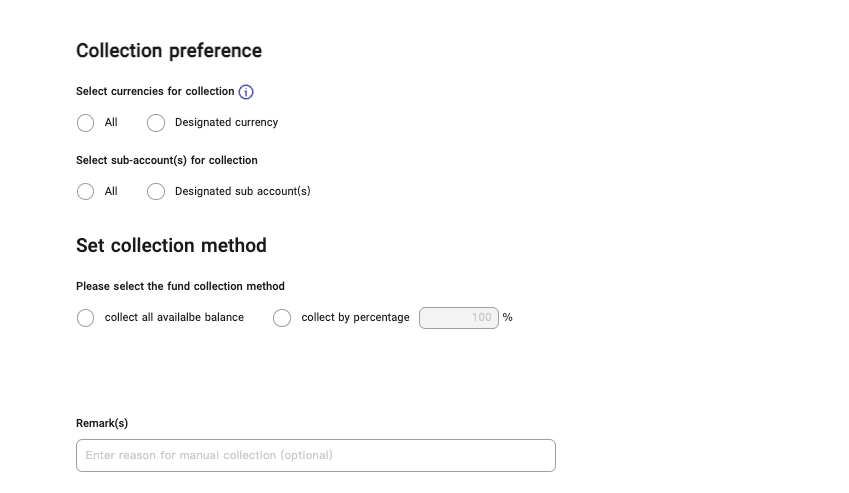This screenshot has height=493, width=849.
Task: Click the "Select sub-account(s) for collection" label
Action: (167, 160)
